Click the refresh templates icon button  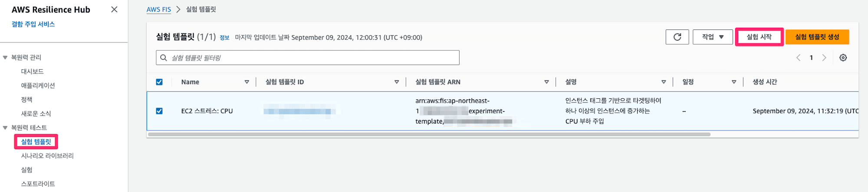[x=677, y=37]
